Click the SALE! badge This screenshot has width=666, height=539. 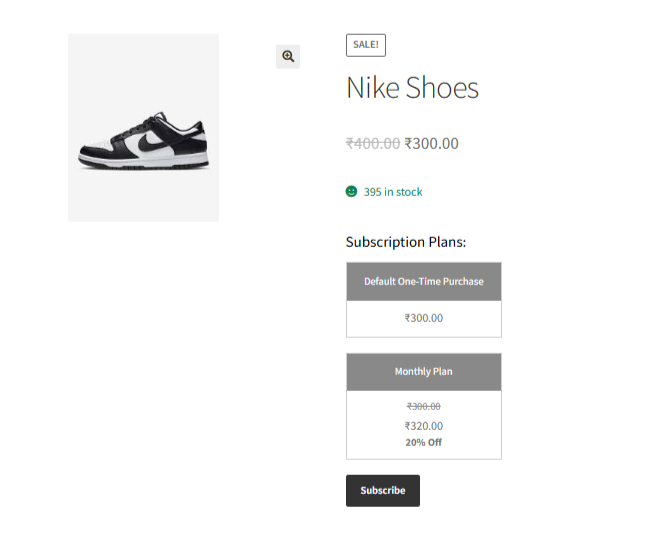365,45
